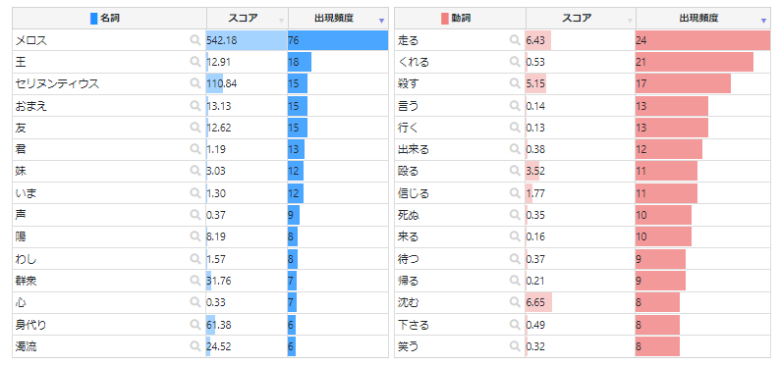Select the verb 待つ
780x366 pixels.
(408, 259)
